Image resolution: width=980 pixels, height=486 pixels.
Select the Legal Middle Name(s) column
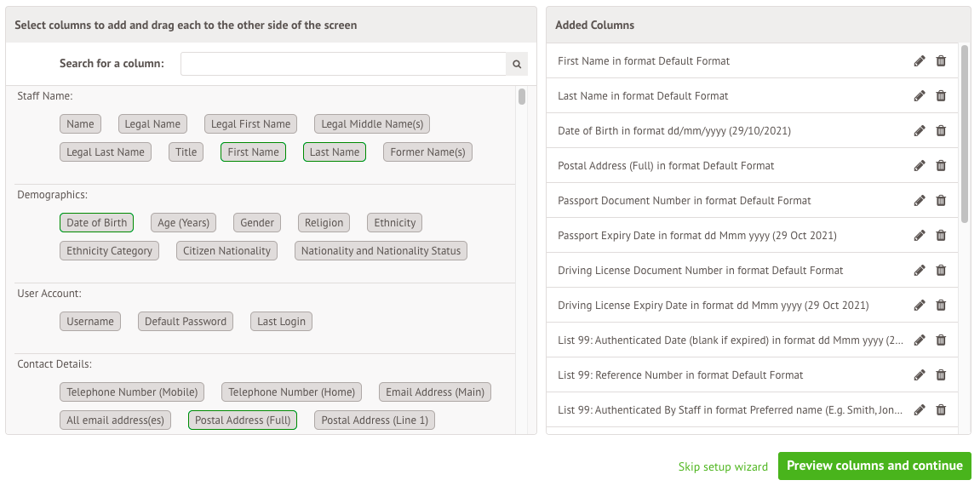click(x=372, y=124)
